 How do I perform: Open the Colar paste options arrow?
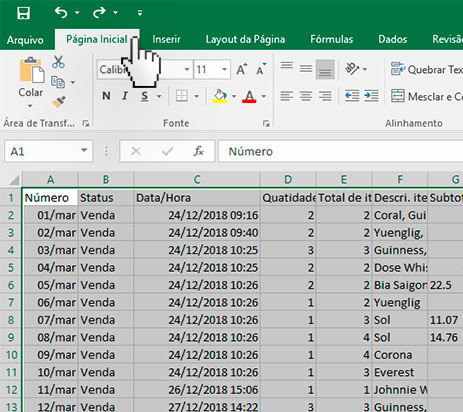pos(30,106)
